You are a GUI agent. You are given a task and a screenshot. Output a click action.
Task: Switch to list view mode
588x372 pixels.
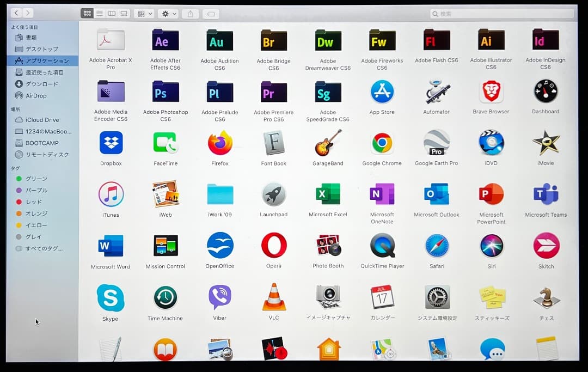(100, 14)
